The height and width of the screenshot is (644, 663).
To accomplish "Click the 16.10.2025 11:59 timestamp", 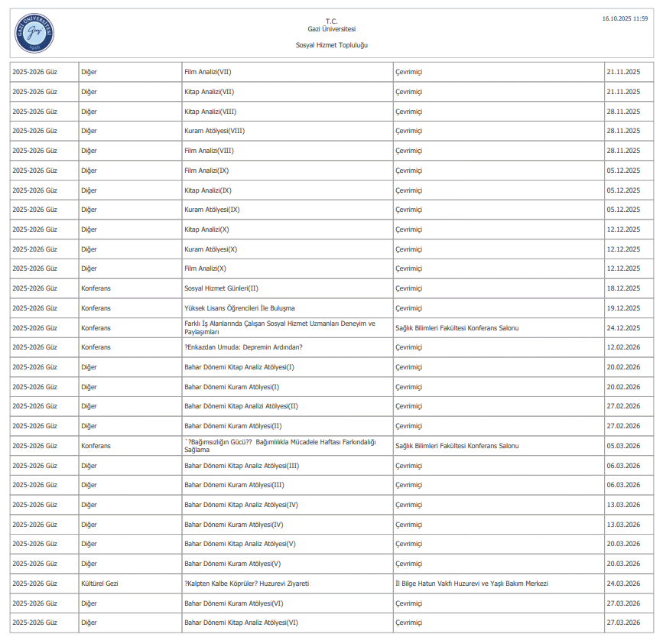I will pyautogui.click(x=624, y=18).
